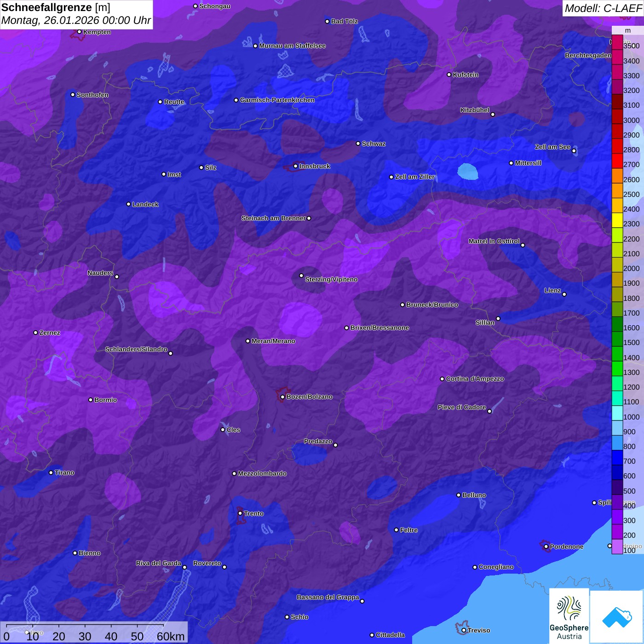Click the Bruneck/Brunico label
644x644 pixels.
pyautogui.click(x=432, y=305)
